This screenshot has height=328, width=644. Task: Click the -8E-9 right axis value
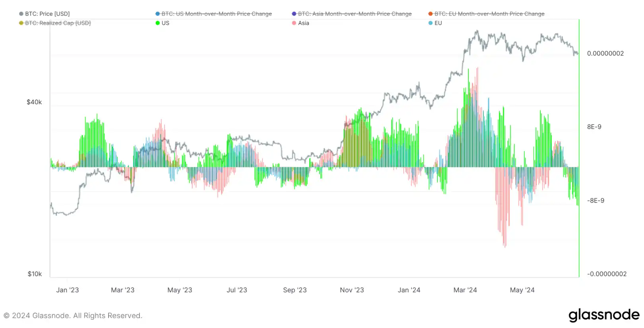point(596,200)
